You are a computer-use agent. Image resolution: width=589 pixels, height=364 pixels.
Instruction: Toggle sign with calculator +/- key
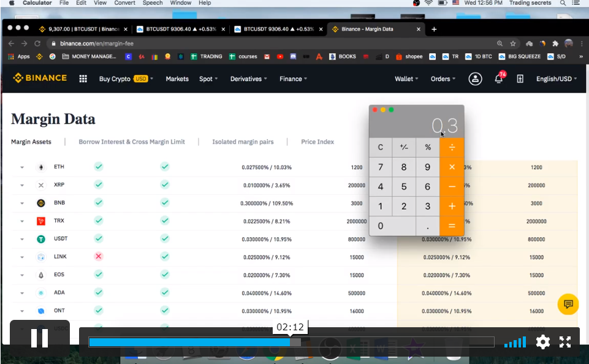coord(404,147)
